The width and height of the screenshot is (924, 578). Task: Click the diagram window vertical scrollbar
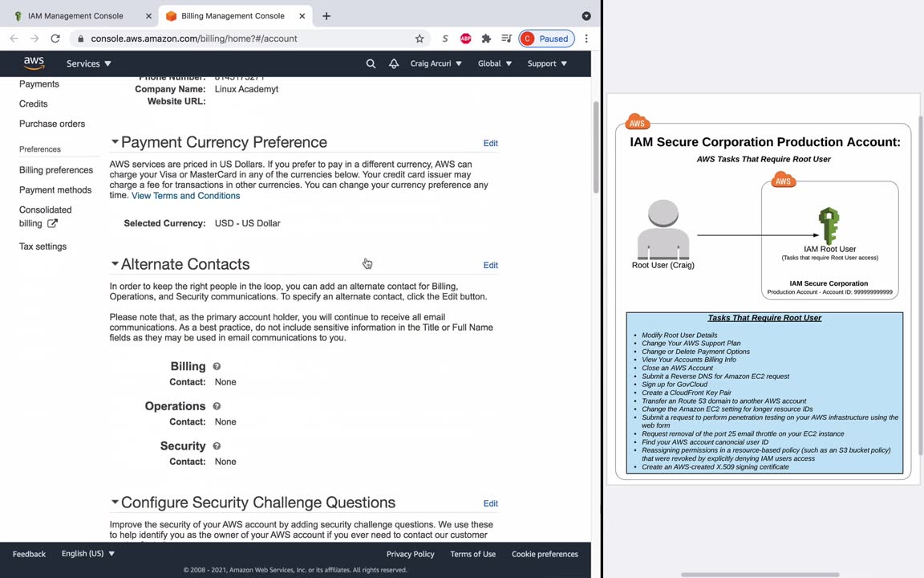[921, 286]
